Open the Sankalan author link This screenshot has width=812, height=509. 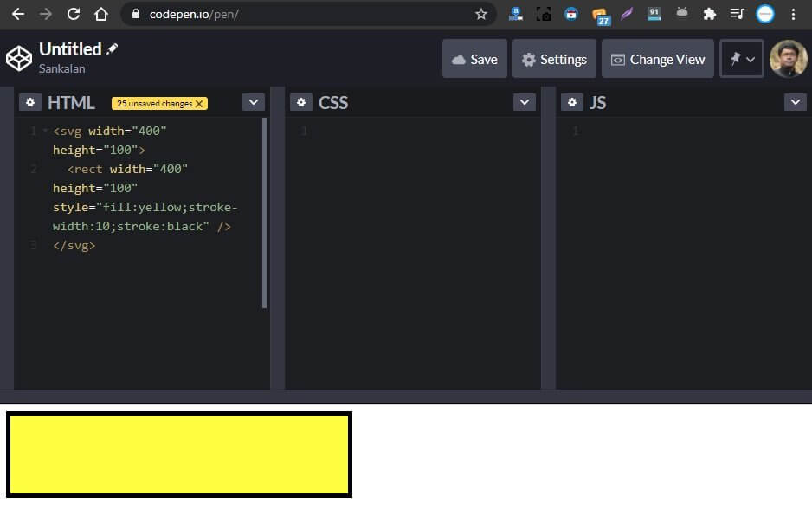point(61,68)
